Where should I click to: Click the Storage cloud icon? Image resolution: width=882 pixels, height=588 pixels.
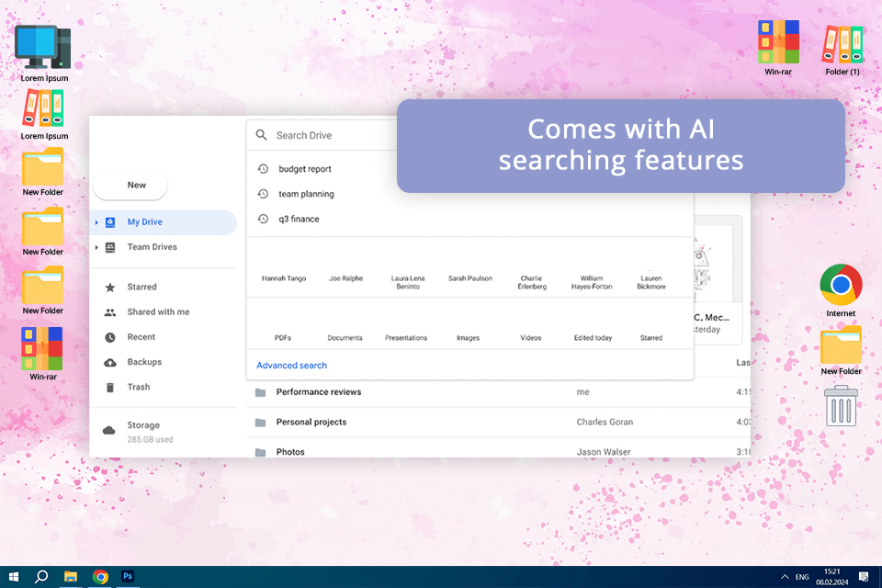tap(109, 431)
